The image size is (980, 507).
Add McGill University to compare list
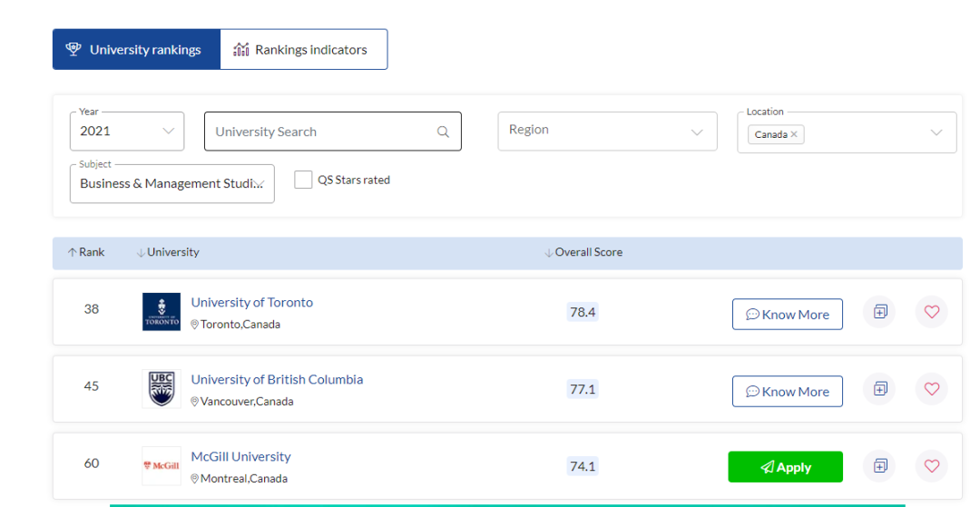[878, 466]
